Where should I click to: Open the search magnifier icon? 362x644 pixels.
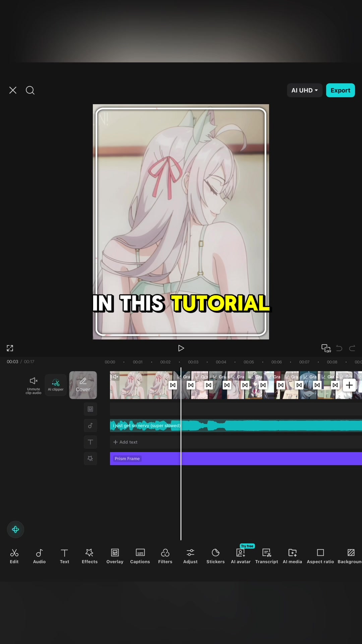[30, 90]
